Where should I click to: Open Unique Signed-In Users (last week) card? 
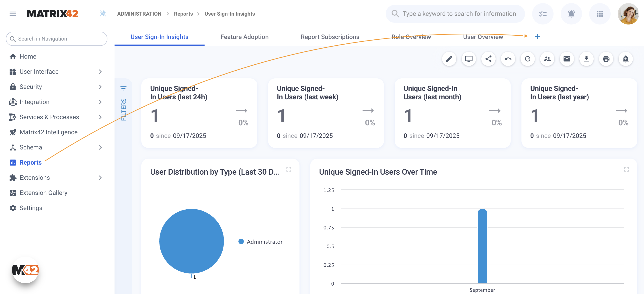pyautogui.click(x=326, y=113)
